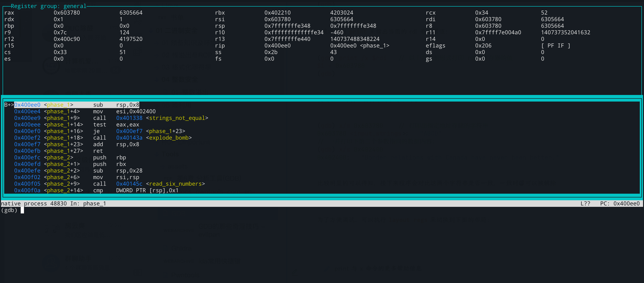Click the rip register value 0x400ee0

pos(278,45)
